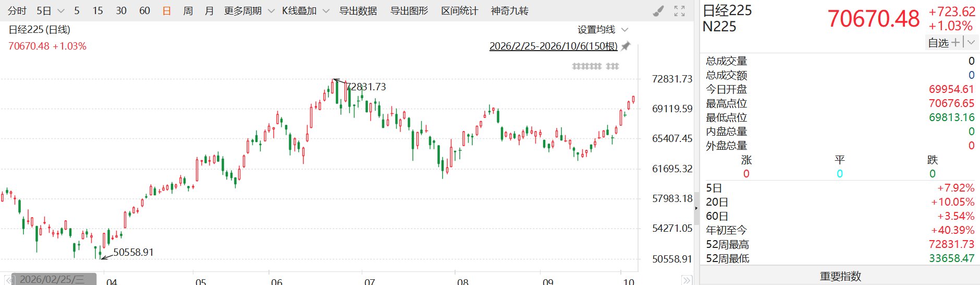Open the K线叠加 dropdown

305,11
